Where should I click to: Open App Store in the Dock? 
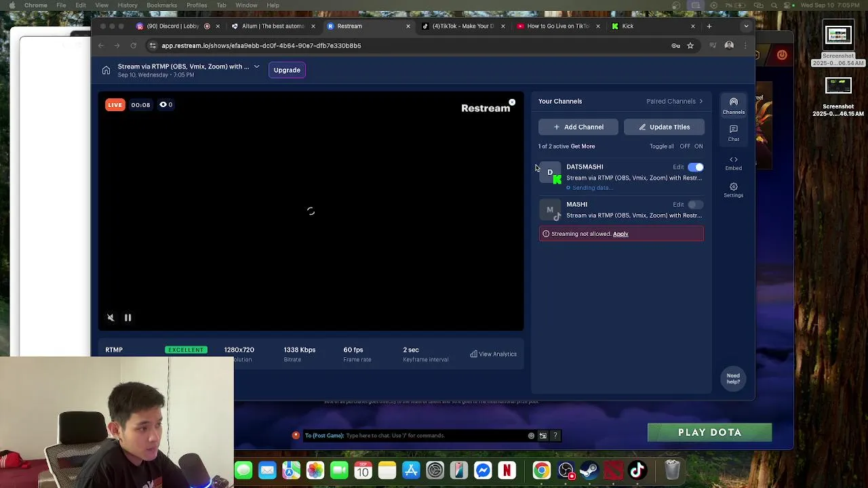pos(411,470)
